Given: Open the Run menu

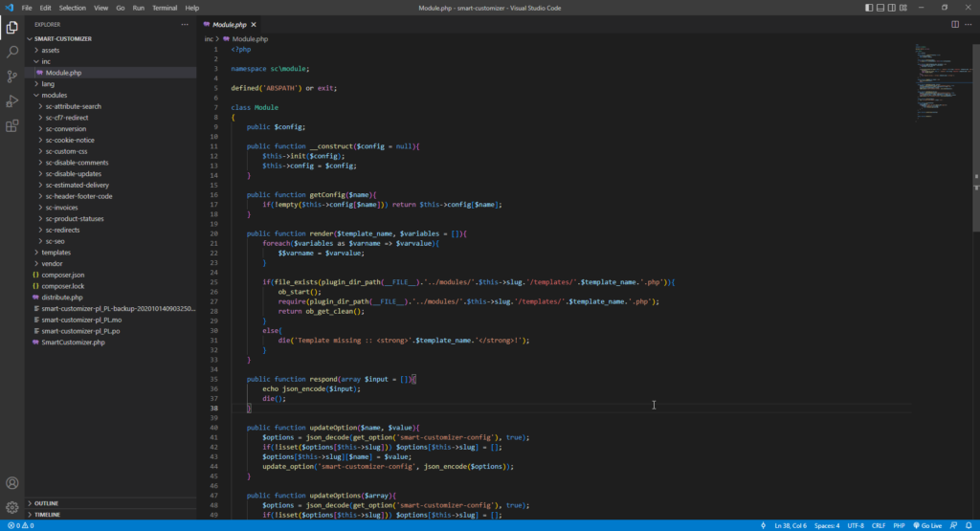Looking at the screenshot, I should 138,8.
